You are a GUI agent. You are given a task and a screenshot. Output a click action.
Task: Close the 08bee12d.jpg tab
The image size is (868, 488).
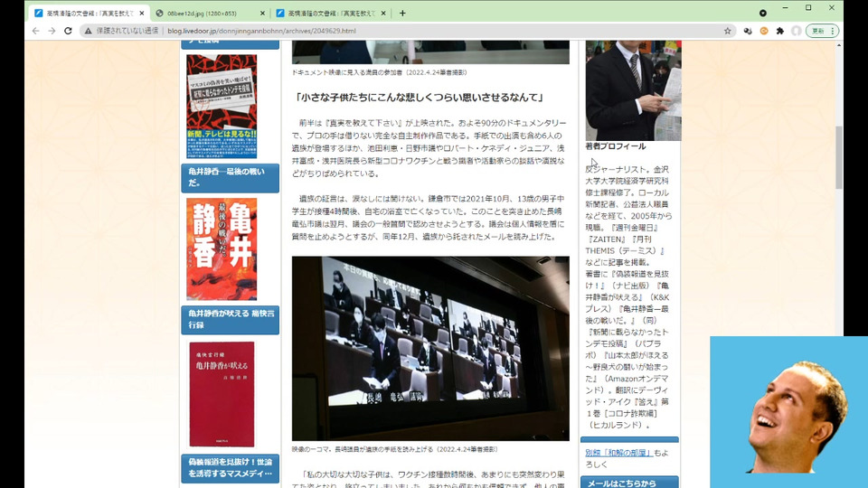262,14
